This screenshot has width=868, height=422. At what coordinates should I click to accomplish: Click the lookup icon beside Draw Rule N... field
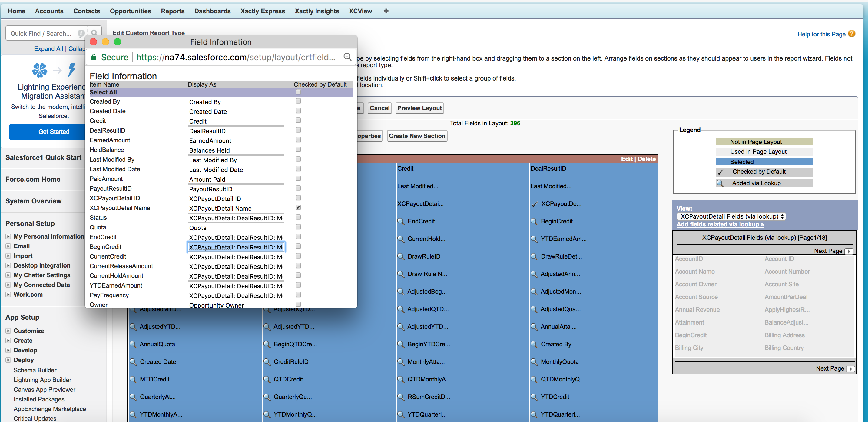point(401,274)
